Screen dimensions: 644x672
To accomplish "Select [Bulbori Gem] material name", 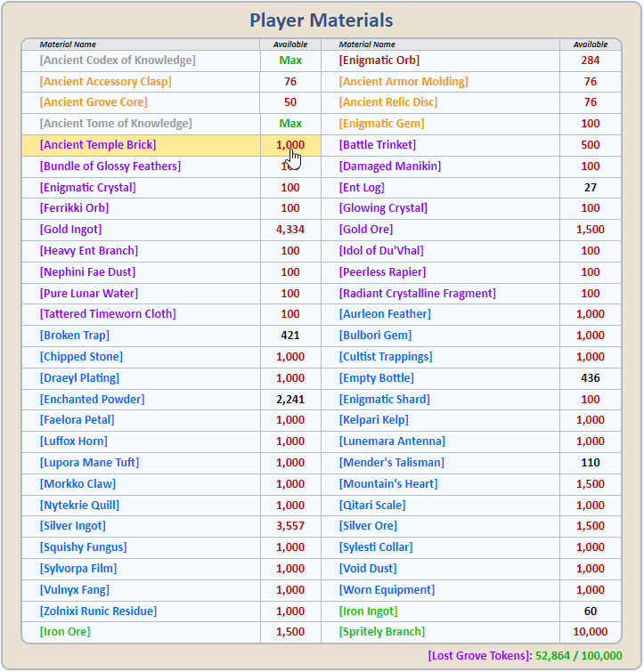I will (375, 336).
